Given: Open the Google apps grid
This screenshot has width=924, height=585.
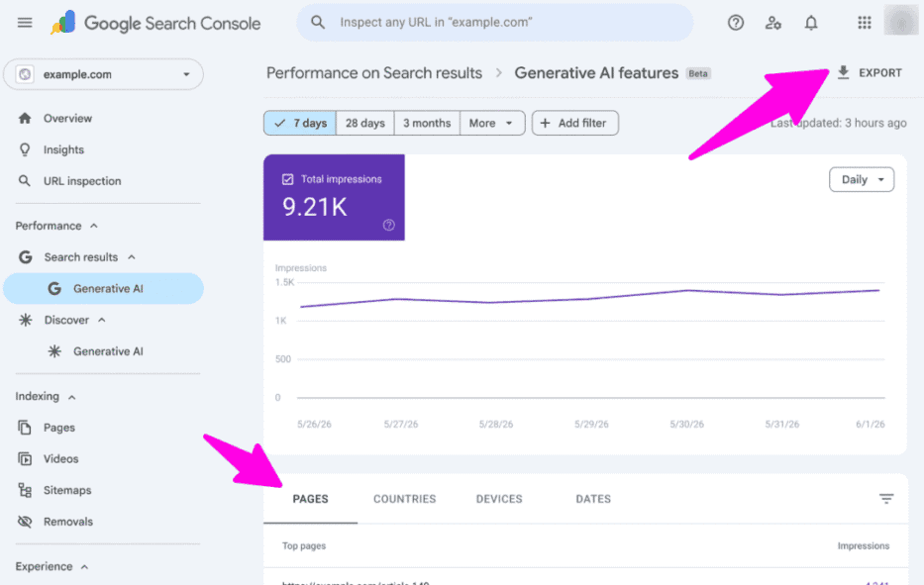Looking at the screenshot, I should click(x=865, y=23).
